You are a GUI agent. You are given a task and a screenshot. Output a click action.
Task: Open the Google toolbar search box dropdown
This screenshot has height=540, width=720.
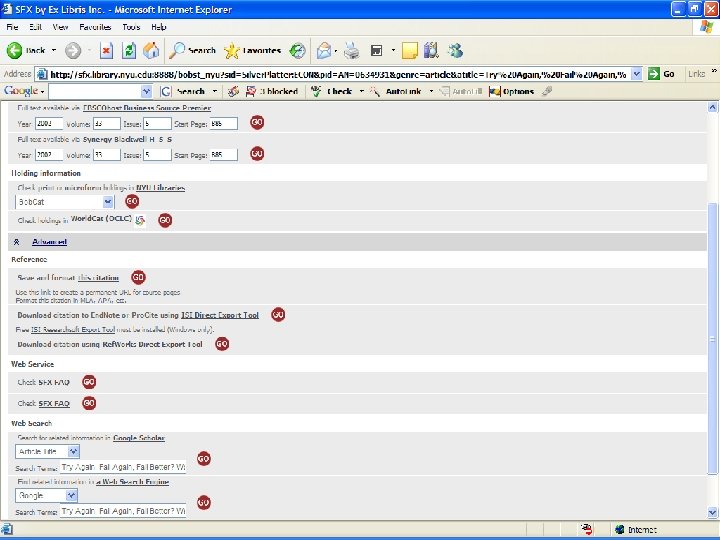tap(146, 91)
